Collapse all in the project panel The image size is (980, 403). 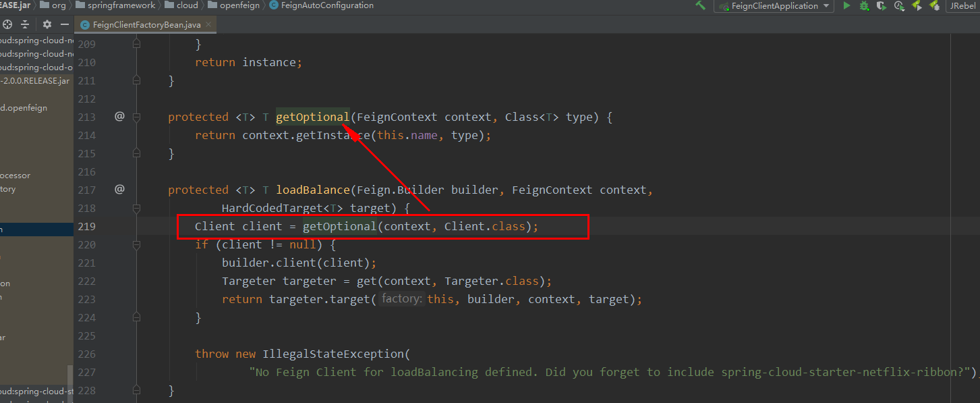pos(25,24)
